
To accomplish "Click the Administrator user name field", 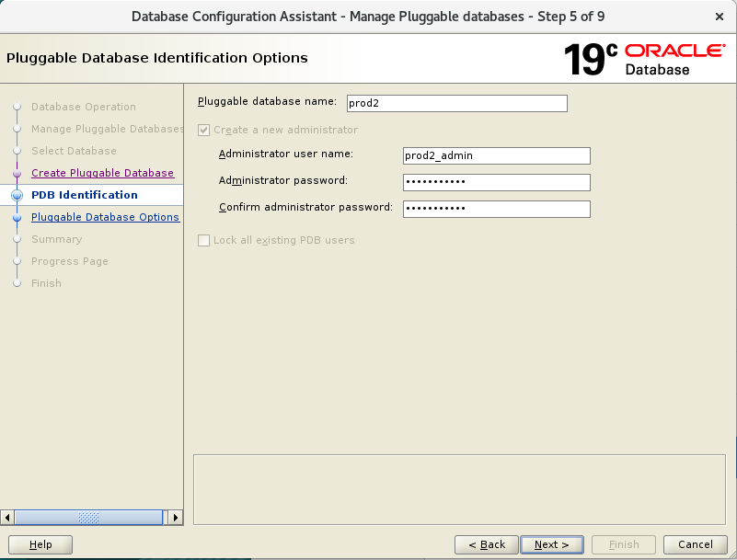I will [496, 156].
